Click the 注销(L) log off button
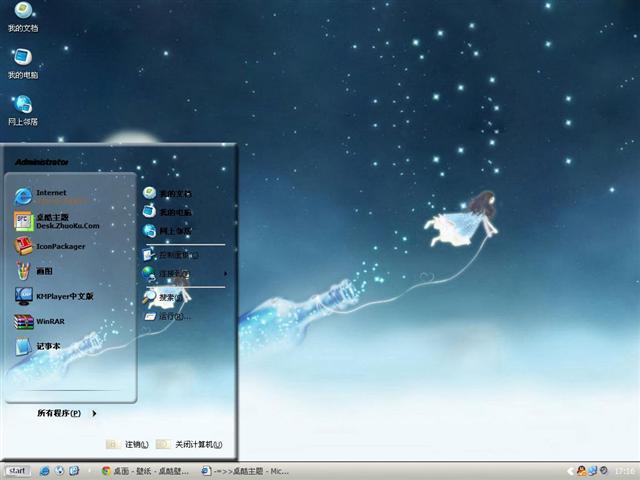This screenshot has width=640, height=480. tap(127, 444)
